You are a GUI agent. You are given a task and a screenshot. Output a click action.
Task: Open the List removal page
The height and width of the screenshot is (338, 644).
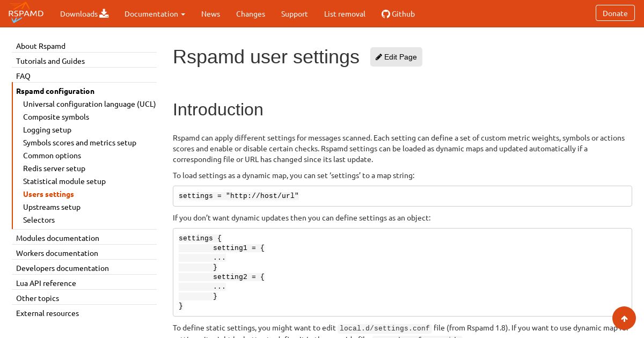tap(345, 14)
